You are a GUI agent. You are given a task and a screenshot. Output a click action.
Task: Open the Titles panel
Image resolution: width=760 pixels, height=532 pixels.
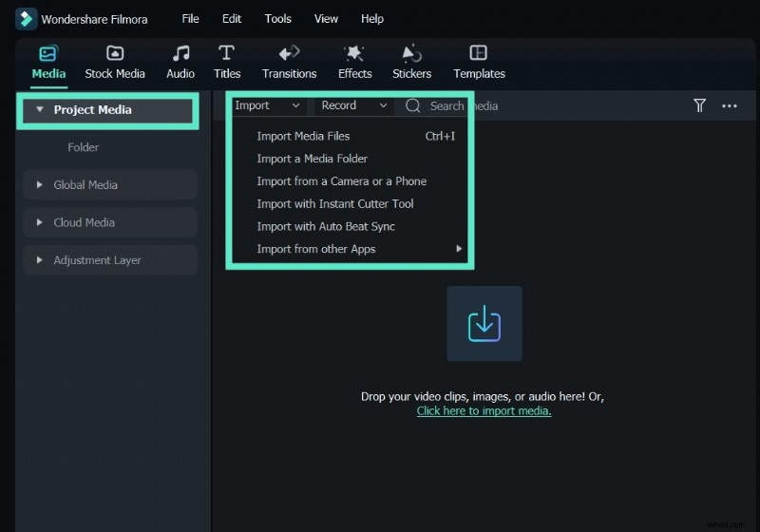point(227,62)
